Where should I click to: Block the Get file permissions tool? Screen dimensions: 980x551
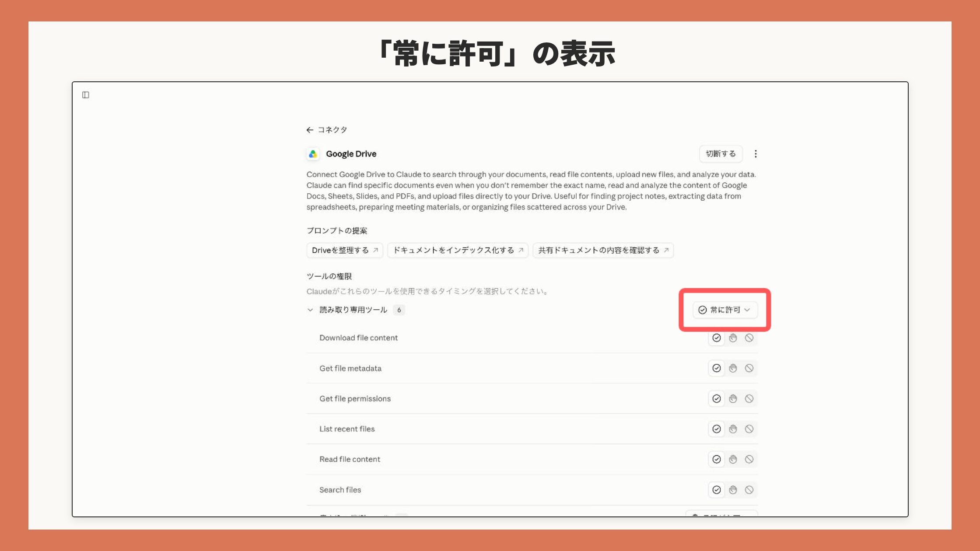[749, 399]
